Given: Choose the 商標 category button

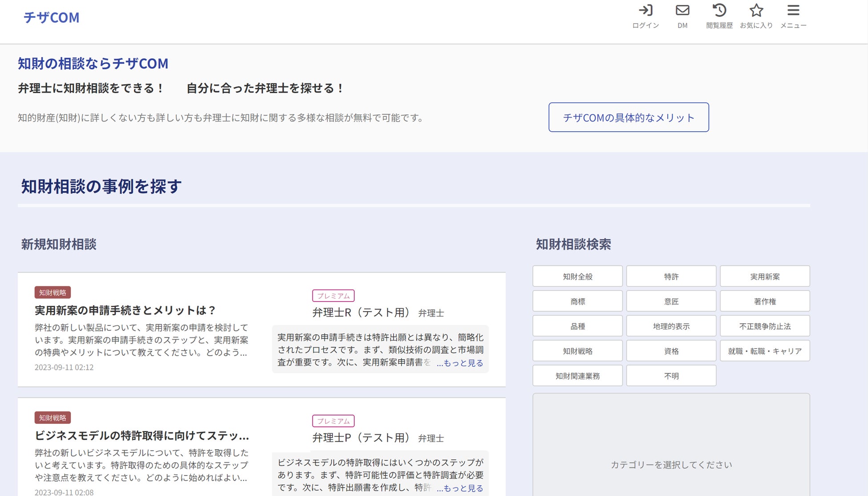Looking at the screenshot, I should [x=577, y=301].
